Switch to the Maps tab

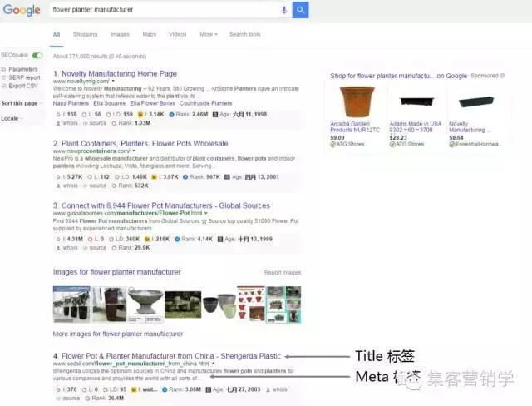click(150, 34)
